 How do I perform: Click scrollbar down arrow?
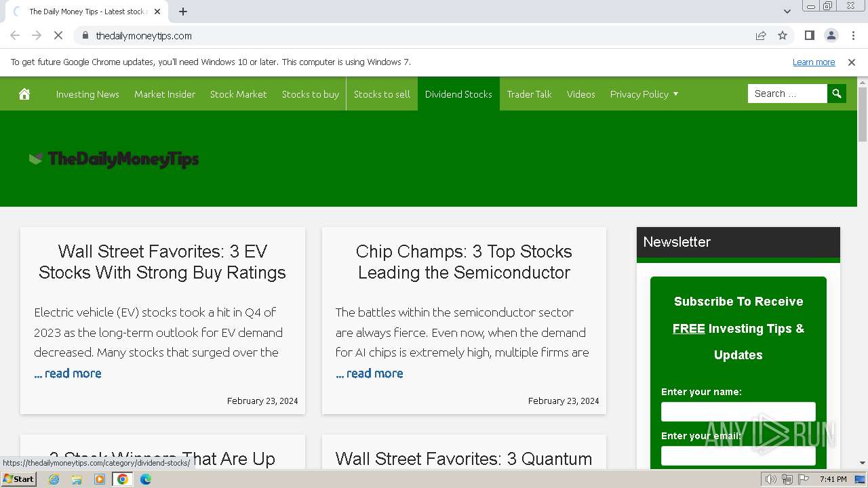[863, 463]
